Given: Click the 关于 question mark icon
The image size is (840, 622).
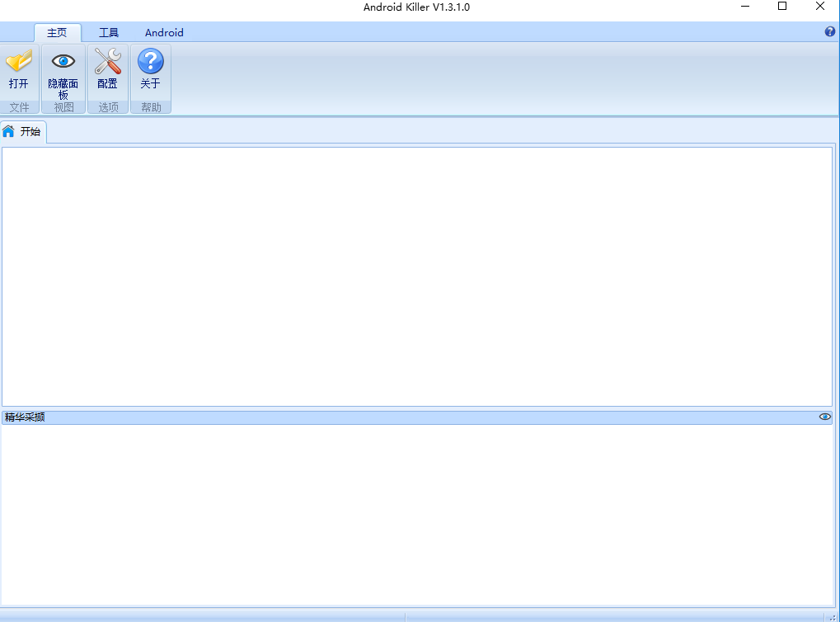Looking at the screenshot, I should pyautogui.click(x=151, y=68).
